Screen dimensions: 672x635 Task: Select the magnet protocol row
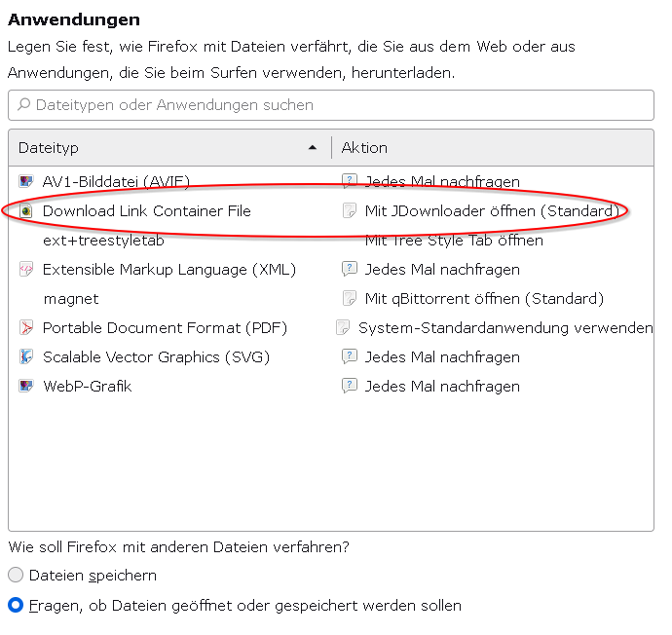coord(71,298)
